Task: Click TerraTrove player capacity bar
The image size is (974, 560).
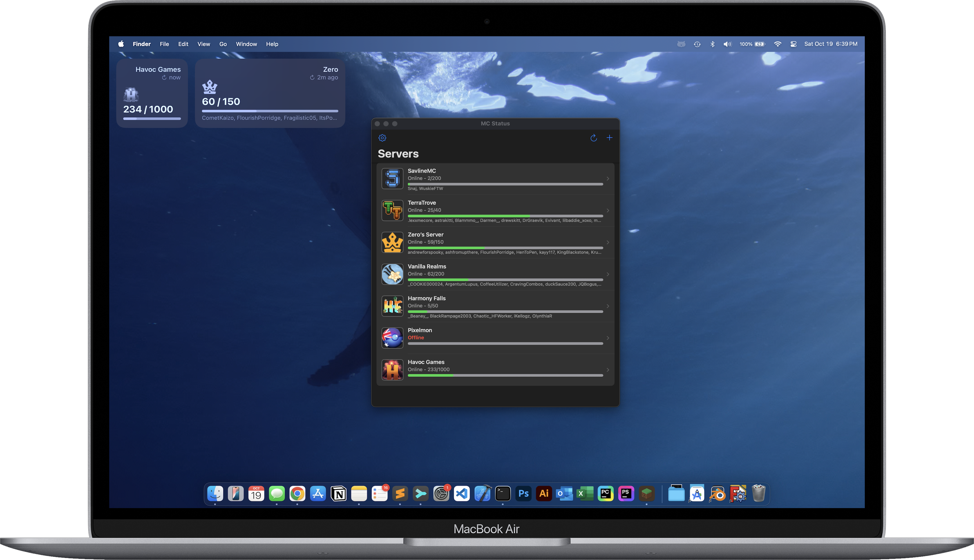Action: click(x=505, y=216)
